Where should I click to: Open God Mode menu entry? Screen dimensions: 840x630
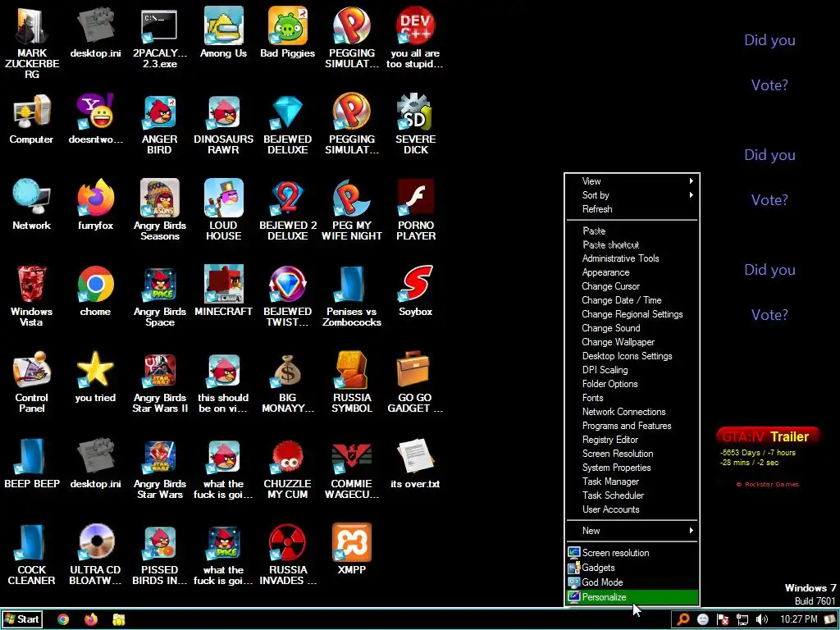click(632, 582)
